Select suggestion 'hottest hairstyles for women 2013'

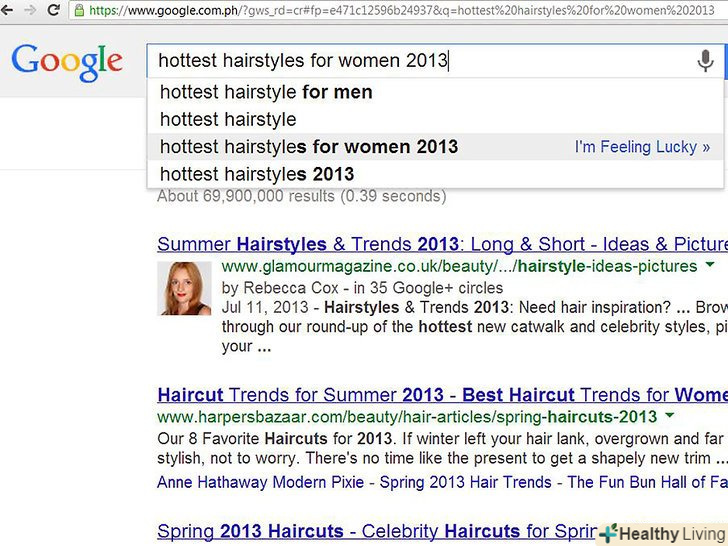(435, 147)
